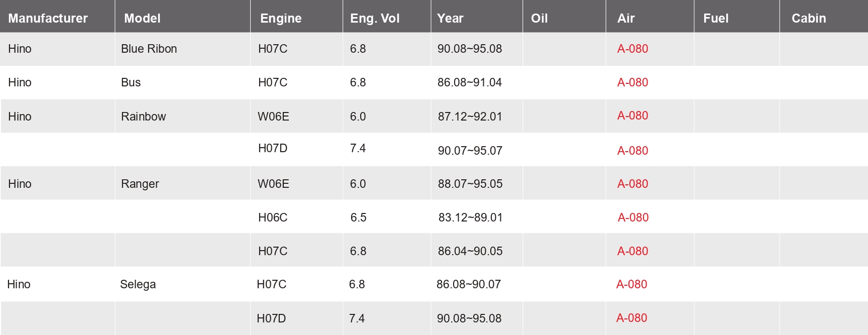Click A-080 link in the H06C engine row

[x=633, y=217]
